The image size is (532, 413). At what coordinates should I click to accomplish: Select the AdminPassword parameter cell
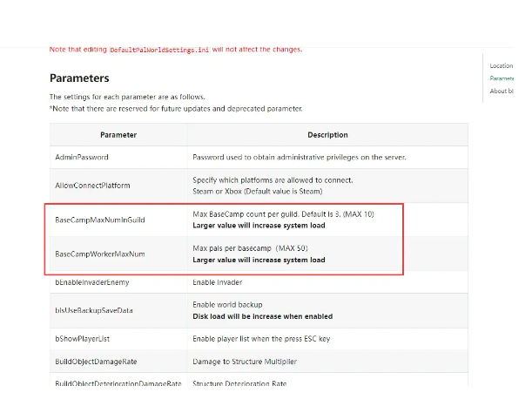pyautogui.click(x=82, y=157)
